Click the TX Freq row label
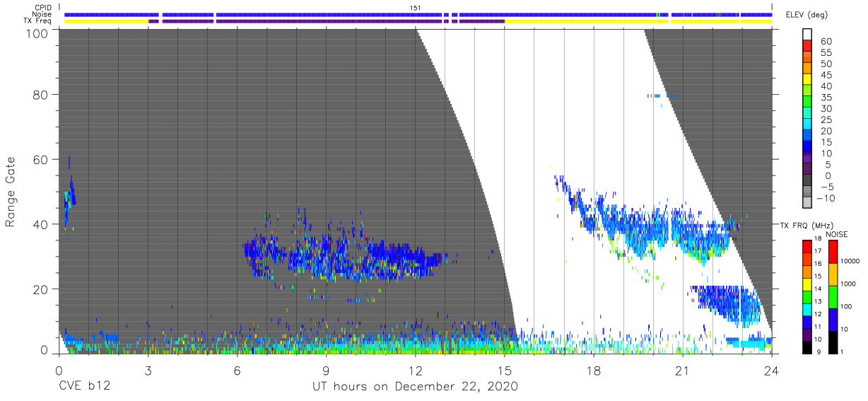The height and width of the screenshot is (401, 868). 39,21
